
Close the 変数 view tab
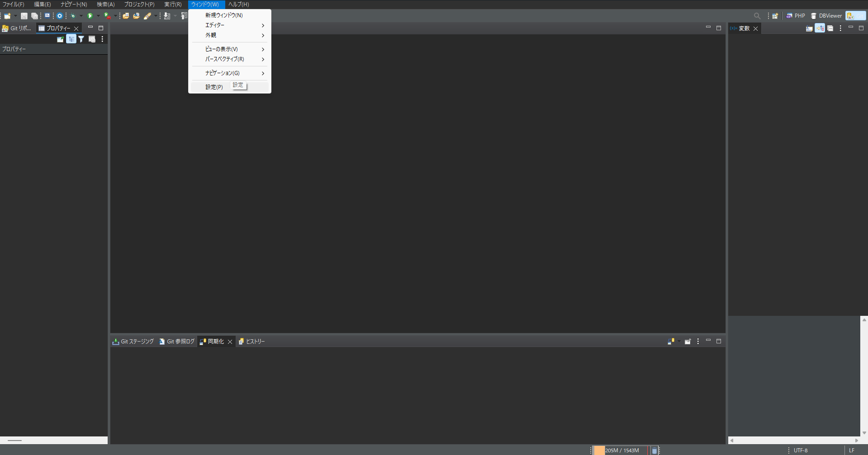[x=755, y=28]
